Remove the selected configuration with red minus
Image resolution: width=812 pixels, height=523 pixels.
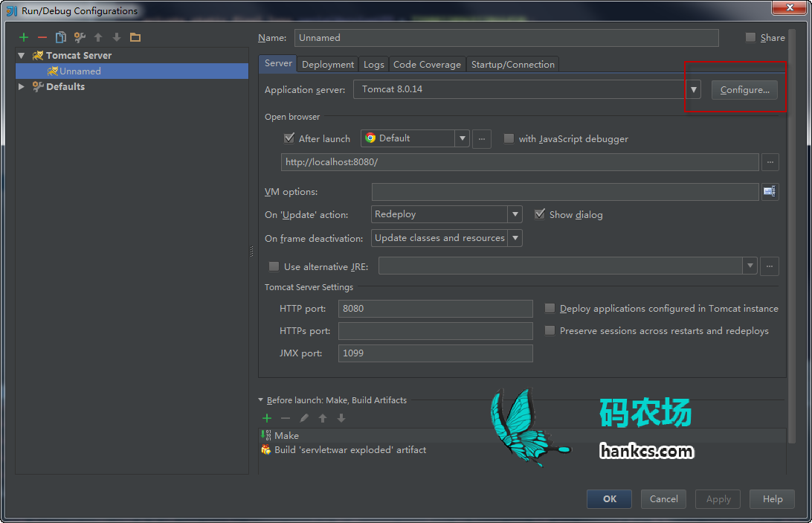[x=42, y=37]
